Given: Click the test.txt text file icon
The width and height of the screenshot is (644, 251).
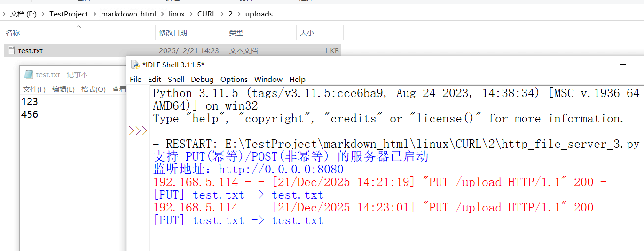Looking at the screenshot, I should 11,50.
